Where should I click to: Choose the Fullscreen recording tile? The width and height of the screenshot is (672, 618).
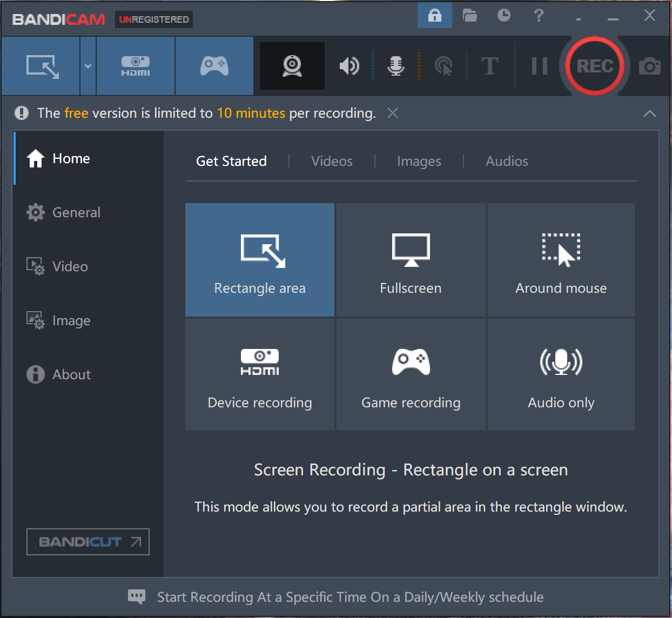pyautogui.click(x=411, y=260)
